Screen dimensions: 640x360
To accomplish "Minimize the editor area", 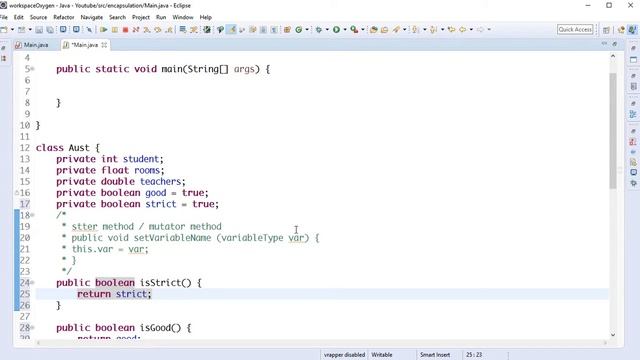I will point(604,43).
